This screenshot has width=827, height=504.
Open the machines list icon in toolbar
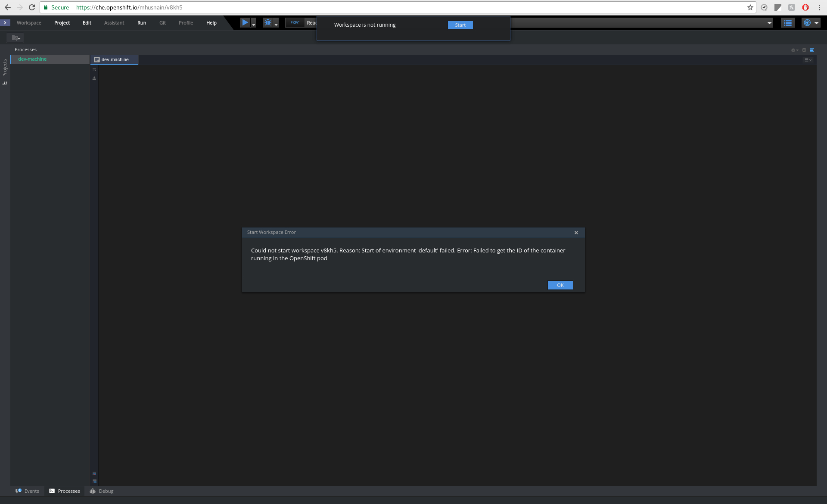point(788,22)
